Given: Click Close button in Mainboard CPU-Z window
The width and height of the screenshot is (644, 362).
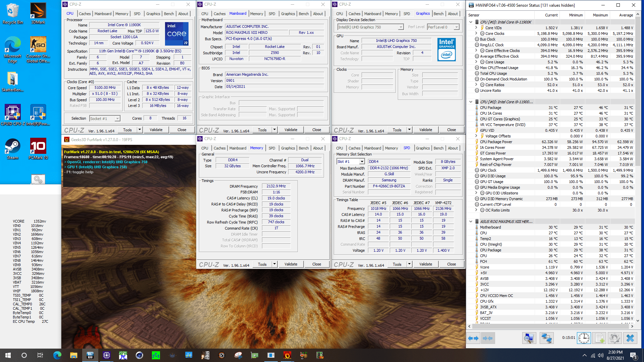Looking at the screenshot, I should click(317, 130).
